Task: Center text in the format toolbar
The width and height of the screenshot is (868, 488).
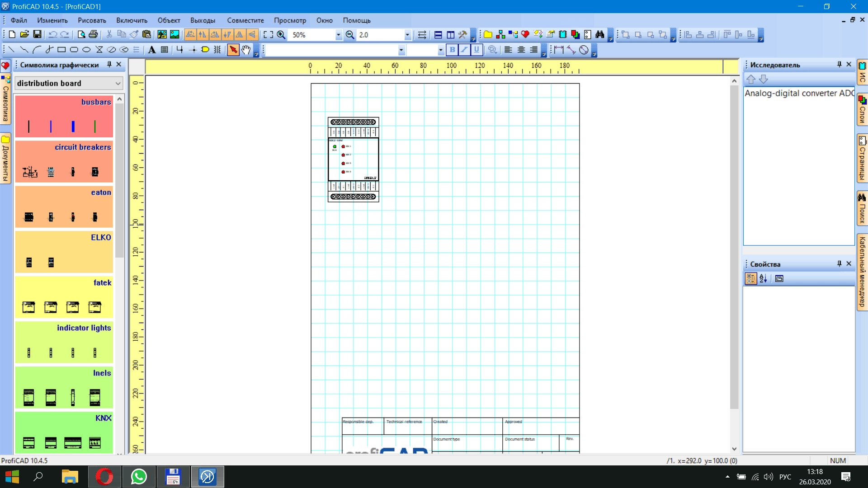Action: point(521,50)
